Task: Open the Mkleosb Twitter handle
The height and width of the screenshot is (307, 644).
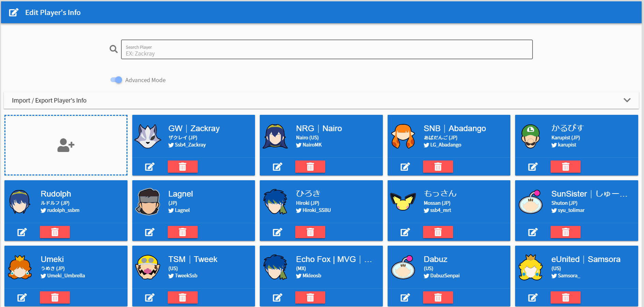Action: (309, 276)
